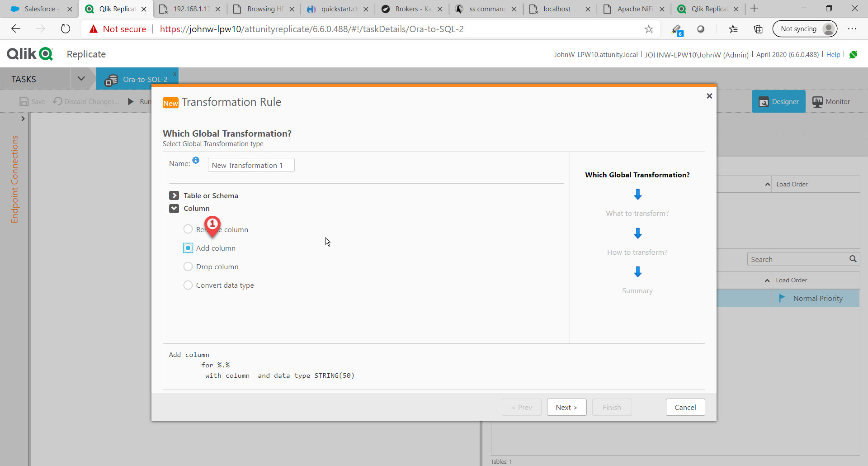Open the community icon next to Help
Image resolution: width=868 pixels, height=466 pixels.
(854, 54)
